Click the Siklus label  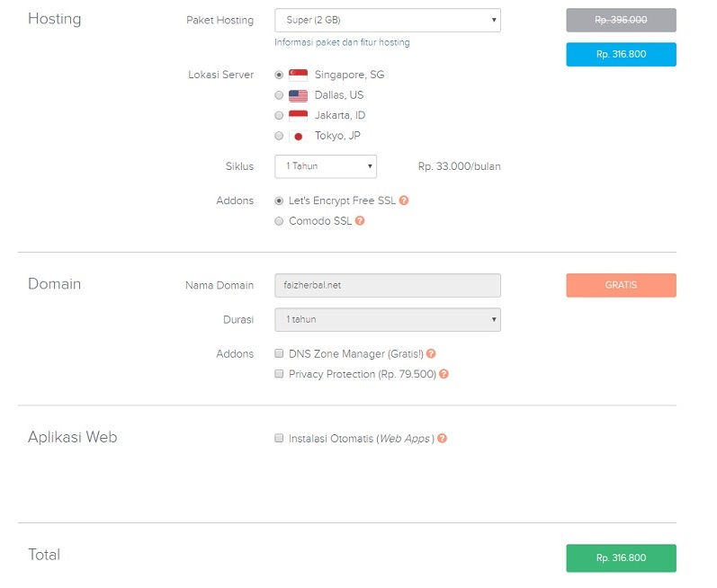(239, 166)
